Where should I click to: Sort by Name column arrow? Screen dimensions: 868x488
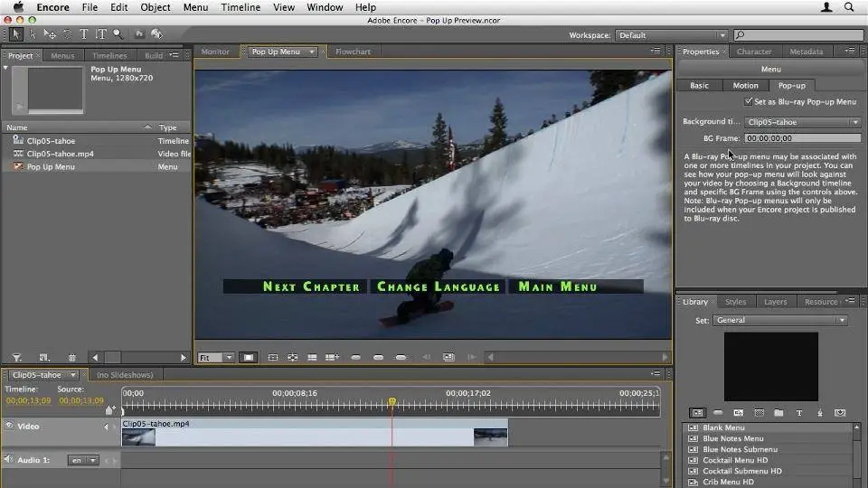(x=147, y=127)
